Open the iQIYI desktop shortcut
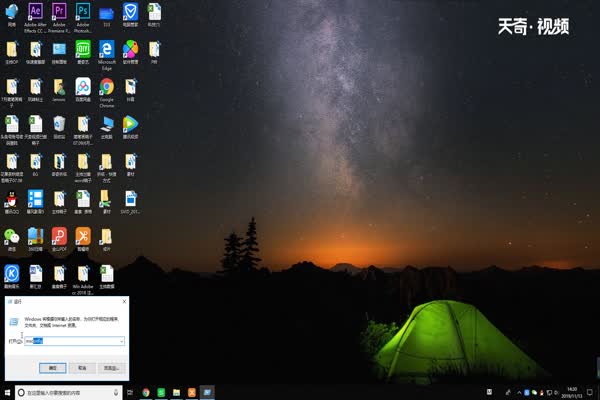Image resolution: width=600 pixels, height=400 pixels. click(83, 52)
